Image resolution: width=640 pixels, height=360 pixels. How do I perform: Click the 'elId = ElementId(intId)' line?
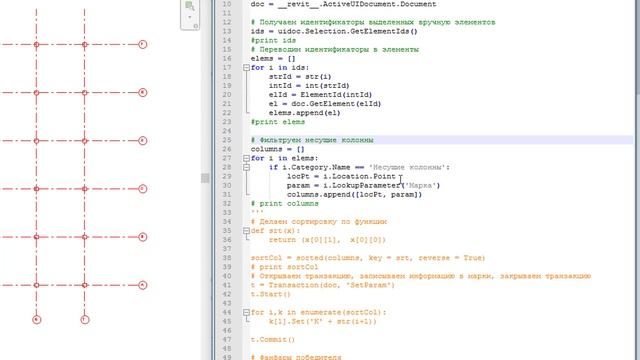pos(320,95)
